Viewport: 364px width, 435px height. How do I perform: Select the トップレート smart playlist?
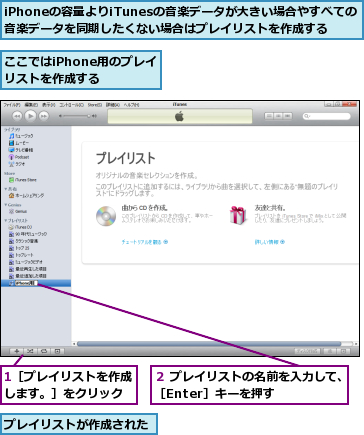pos(21,255)
